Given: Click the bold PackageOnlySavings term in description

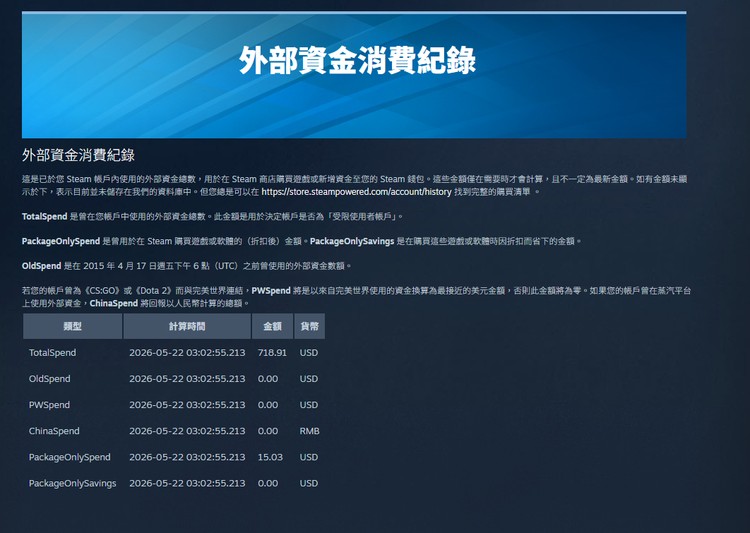Looking at the screenshot, I should (x=352, y=241).
